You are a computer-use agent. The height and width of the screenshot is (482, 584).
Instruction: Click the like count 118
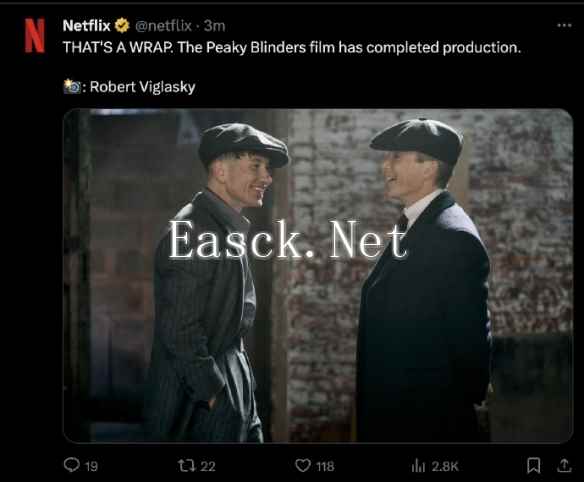tap(325, 466)
